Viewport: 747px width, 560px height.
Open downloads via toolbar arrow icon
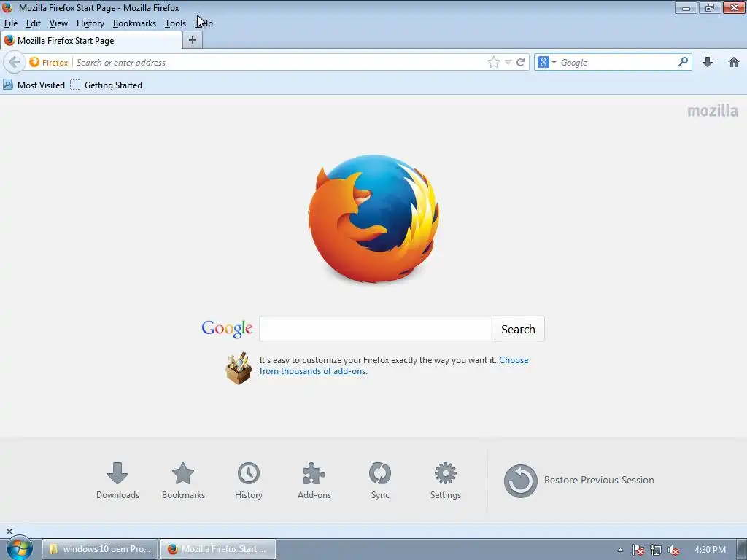click(708, 63)
